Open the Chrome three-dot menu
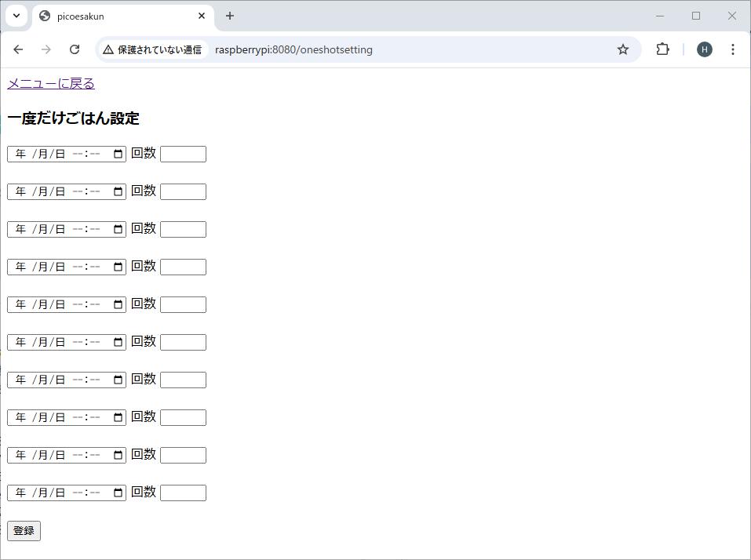751x560 pixels. click(x=732, y=49)
